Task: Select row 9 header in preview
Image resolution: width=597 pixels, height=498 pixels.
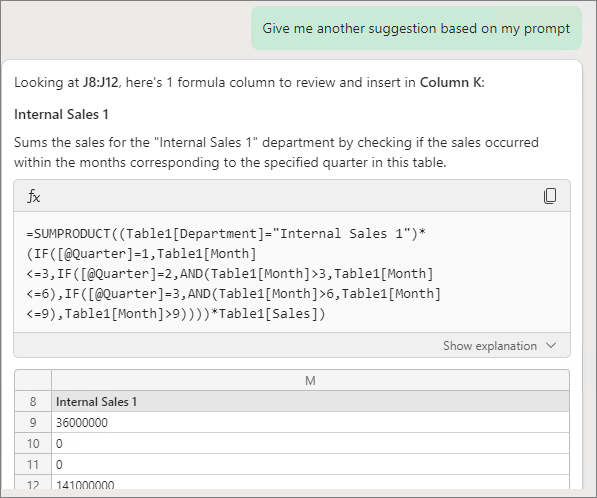Action: point(33,422)
